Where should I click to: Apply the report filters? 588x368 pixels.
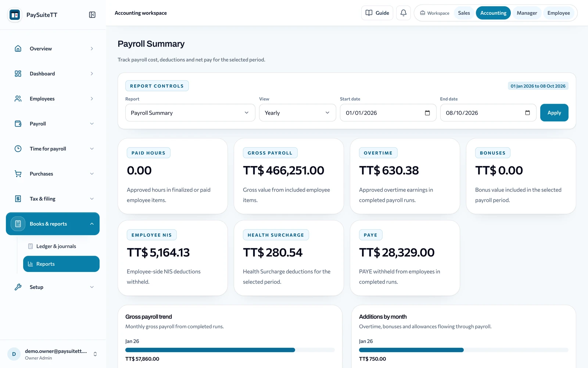554,113
